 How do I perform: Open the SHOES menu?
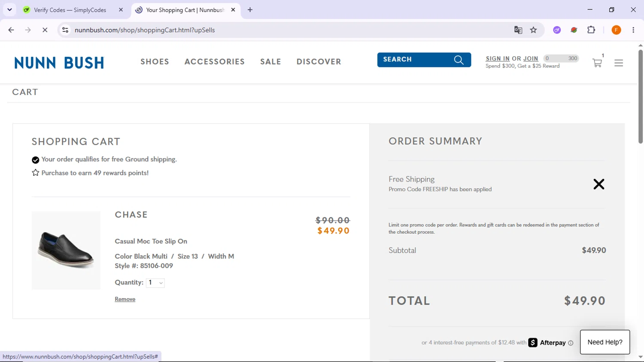click(x=155, y=62)
